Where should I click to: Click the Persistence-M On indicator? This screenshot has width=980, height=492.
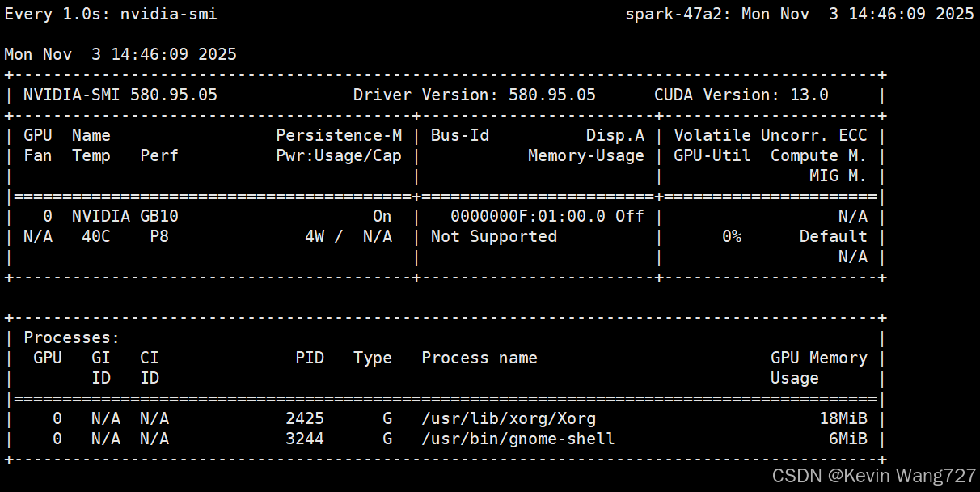pyautogui.click(x=381, y=216)
